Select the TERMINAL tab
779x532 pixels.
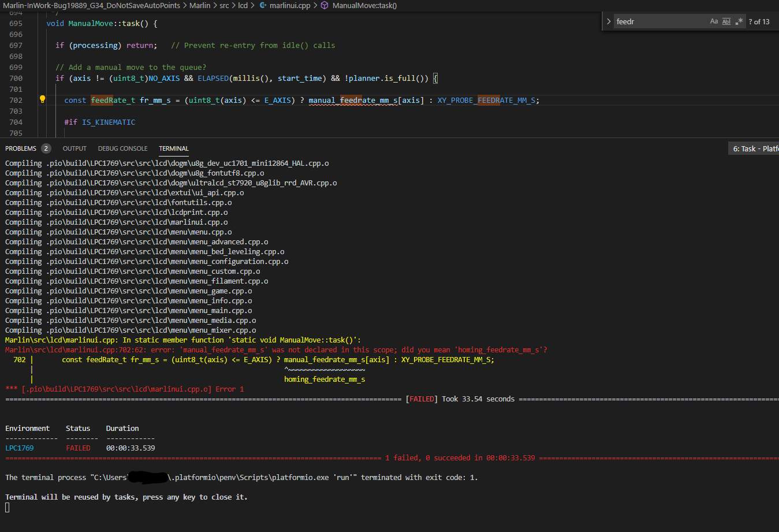(174, 148)
